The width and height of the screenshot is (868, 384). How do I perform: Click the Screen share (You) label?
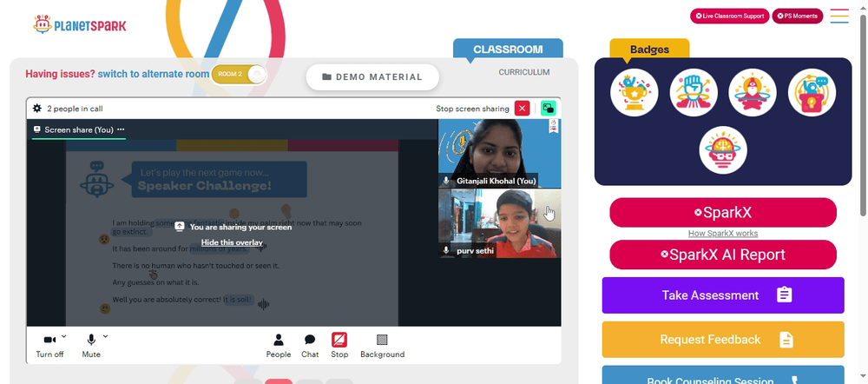[79, 129]
